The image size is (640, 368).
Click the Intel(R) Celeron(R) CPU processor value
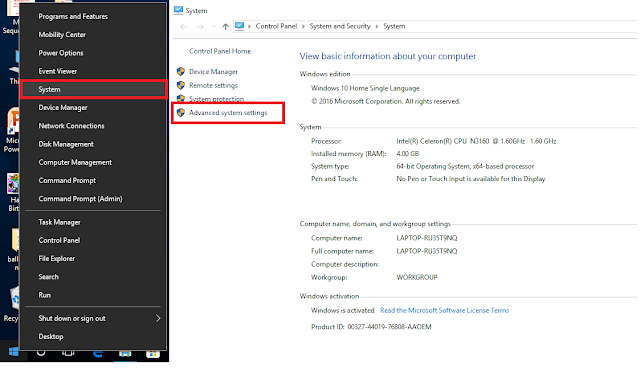(476, 141)
